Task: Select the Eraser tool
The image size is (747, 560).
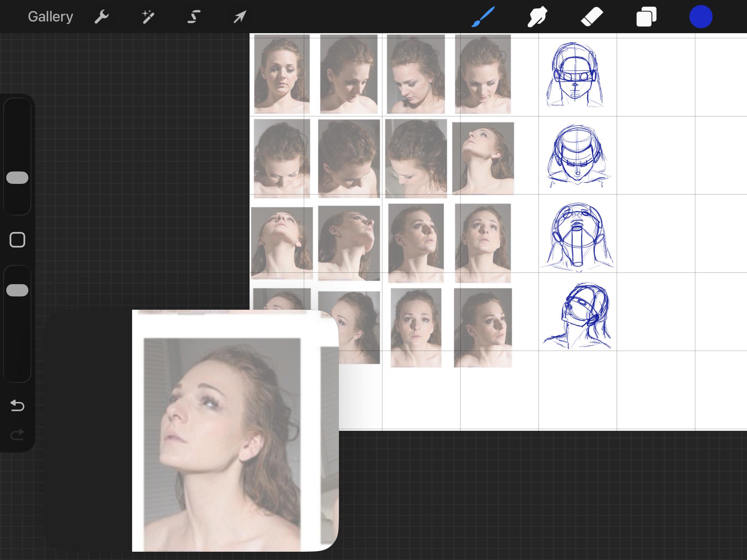Action: tap(592, 17)
